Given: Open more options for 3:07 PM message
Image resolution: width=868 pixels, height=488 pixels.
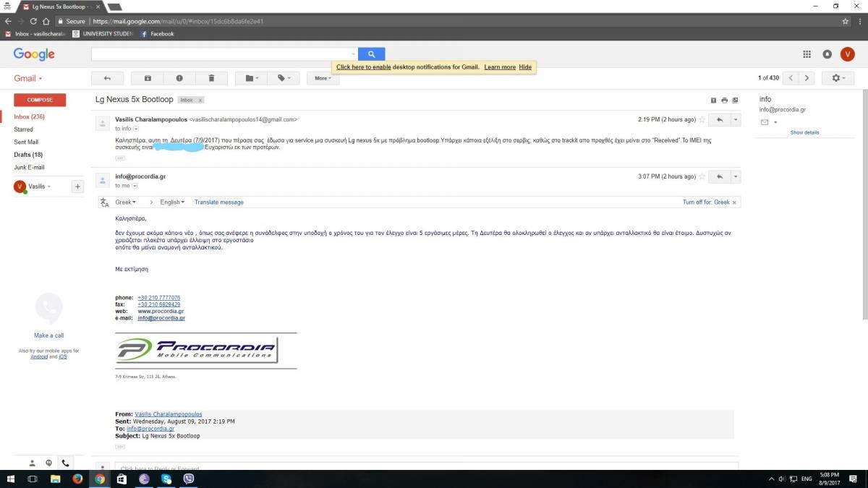Looking at the screenshot, I should (736, 176).
